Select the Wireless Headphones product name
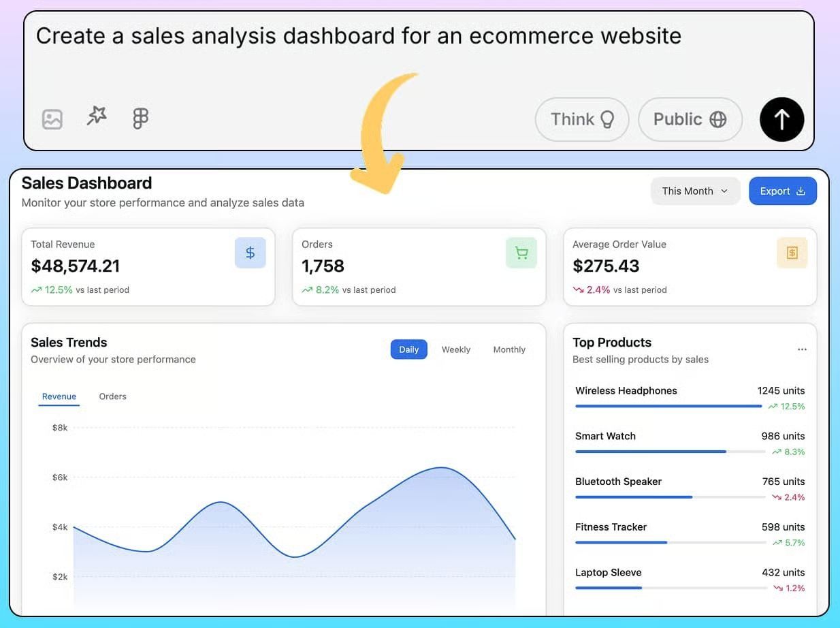Image resolution: width=840 pixels, height=628 pixels. [626, 391]
